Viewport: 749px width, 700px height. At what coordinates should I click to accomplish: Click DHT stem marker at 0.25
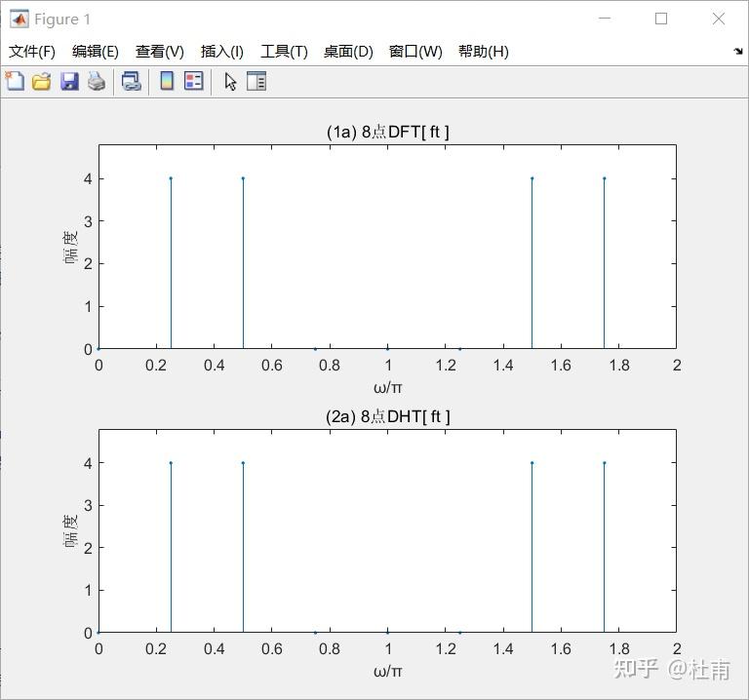click(x=171, y=463)
